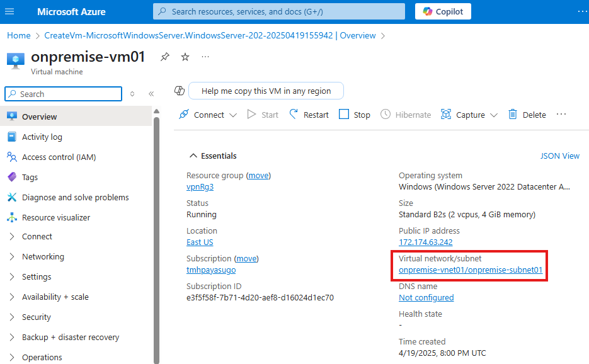This screenshot has height=364, width=589.
Task: Expand the Connect sidebar group
Action: point(12,236)
